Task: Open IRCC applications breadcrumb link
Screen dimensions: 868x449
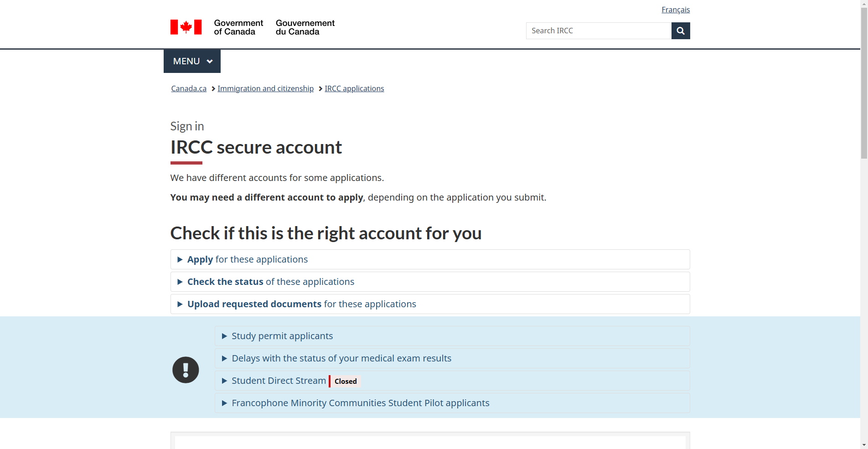Action: pos(354,88)
